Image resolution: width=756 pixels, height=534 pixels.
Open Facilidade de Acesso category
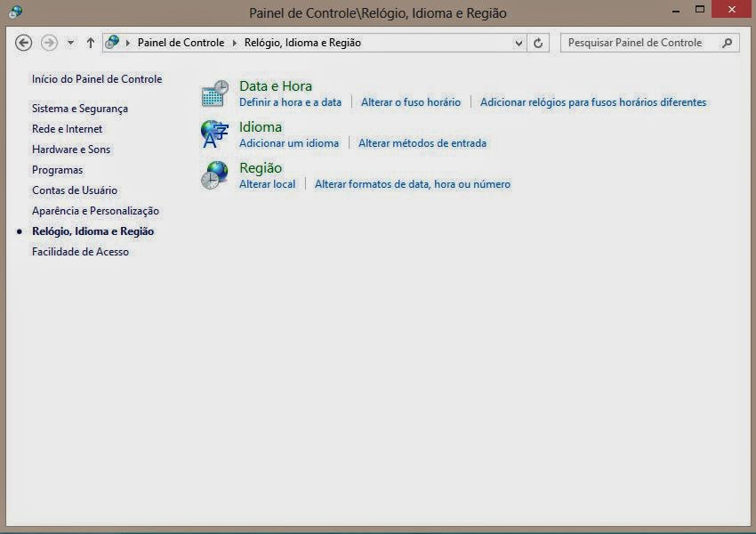[81, 252]
